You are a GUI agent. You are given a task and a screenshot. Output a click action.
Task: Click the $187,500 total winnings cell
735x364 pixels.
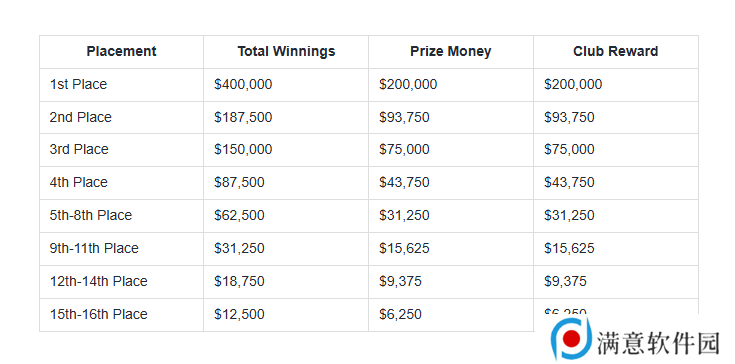tap(243, 117)
